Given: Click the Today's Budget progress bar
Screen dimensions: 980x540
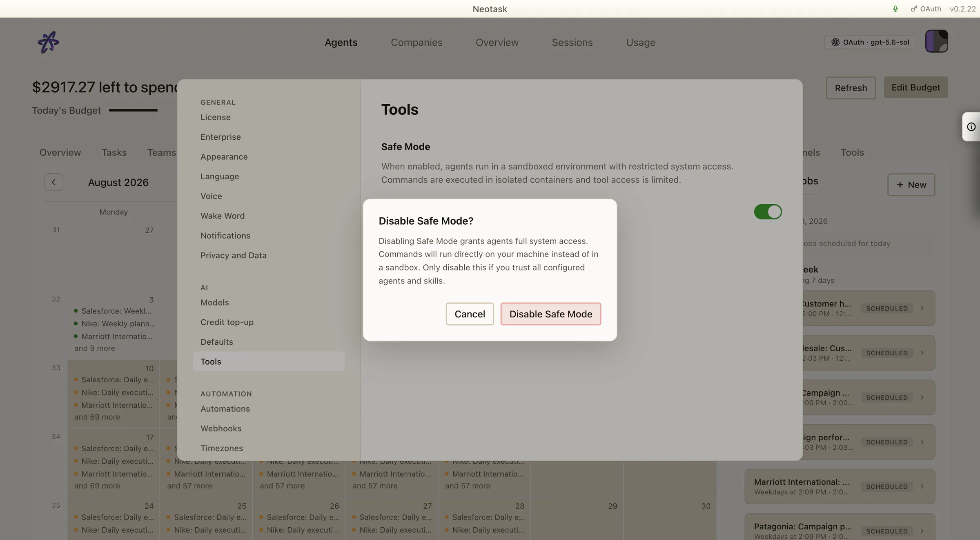Looking at the screenshot, I should [x=133, y=110].
